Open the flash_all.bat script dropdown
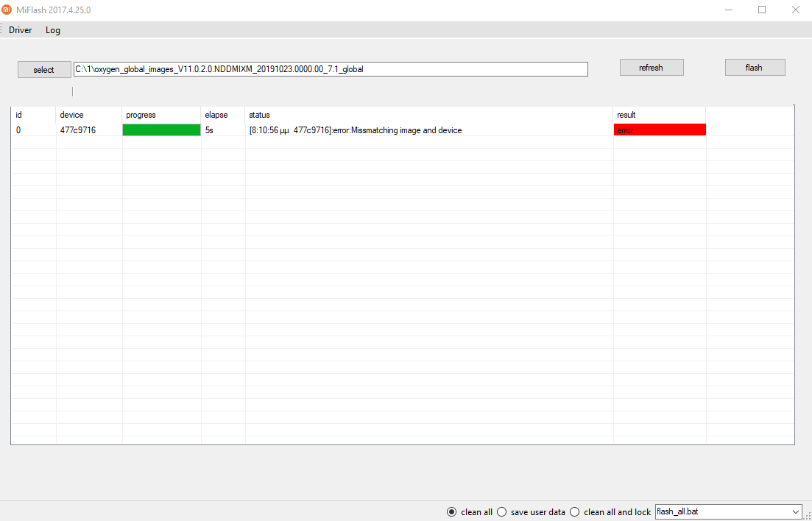This screenshot has height=521, width=812. pos(729,511)
